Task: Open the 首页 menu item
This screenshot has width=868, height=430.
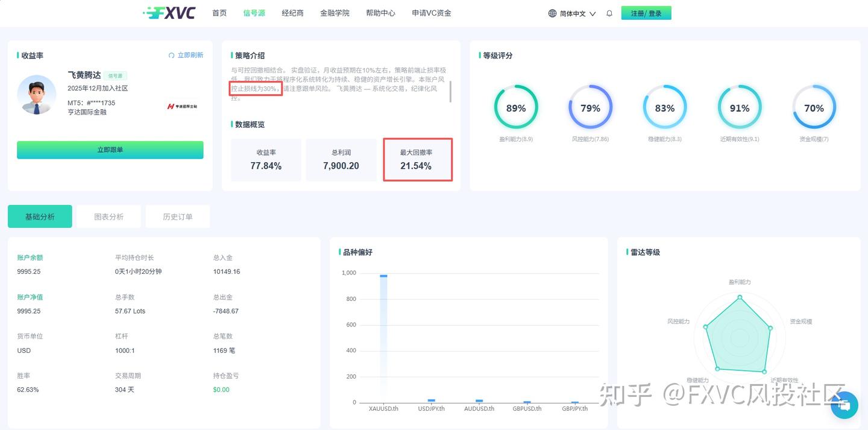Action: pyautogui.click(x=219, y=12)
